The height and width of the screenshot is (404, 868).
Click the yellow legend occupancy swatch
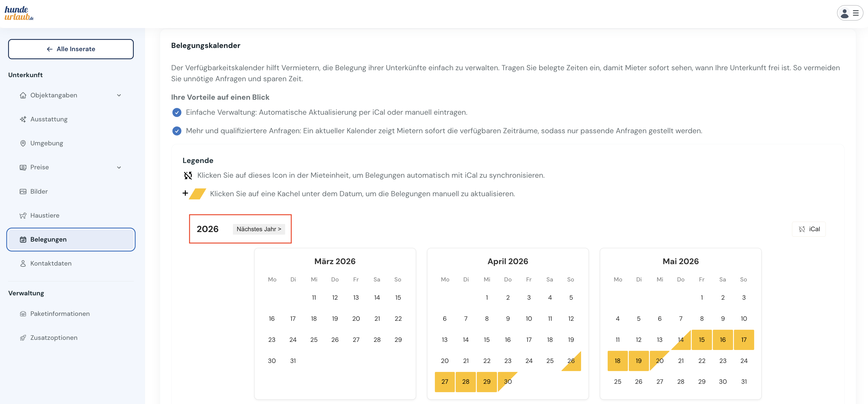tap(197, 194)
